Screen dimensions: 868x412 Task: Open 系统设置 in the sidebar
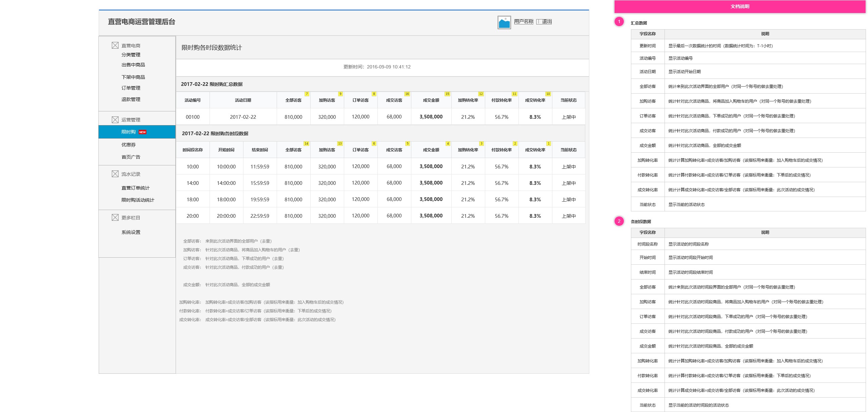pos(131,232)
